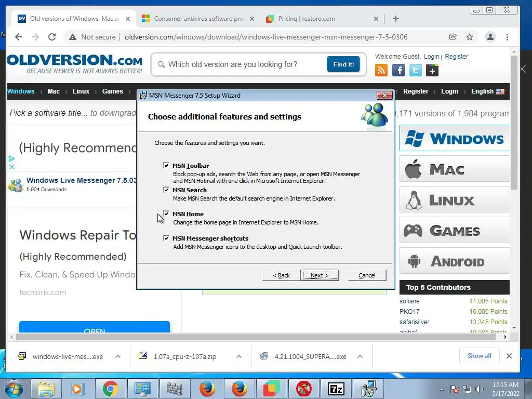Viewport: 532px width, 399px height.
Task: Click Login in the black nav bar
Action: (x=449, y=91)
